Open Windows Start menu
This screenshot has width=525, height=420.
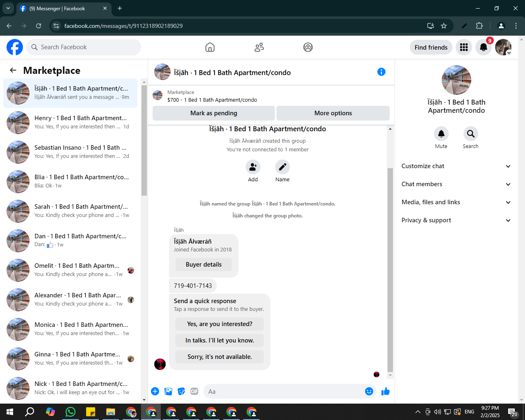pos(10,412)
